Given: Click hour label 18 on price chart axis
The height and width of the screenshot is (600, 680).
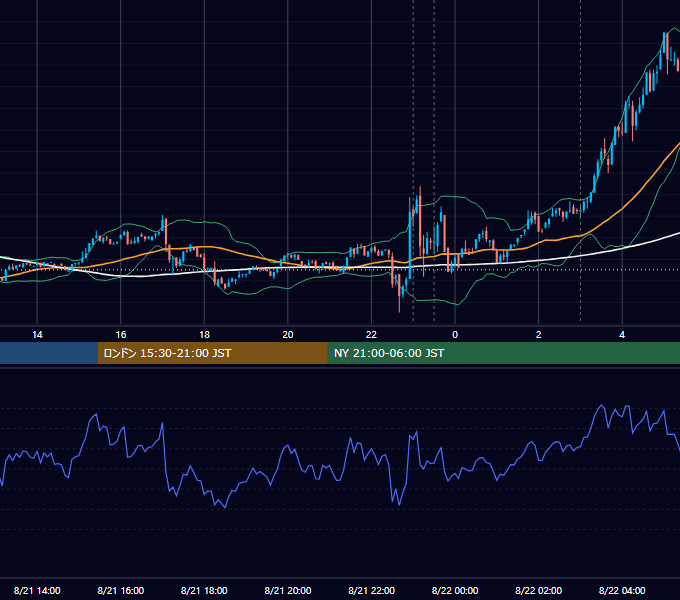Looking at the screenshot, I should point(204,335).
